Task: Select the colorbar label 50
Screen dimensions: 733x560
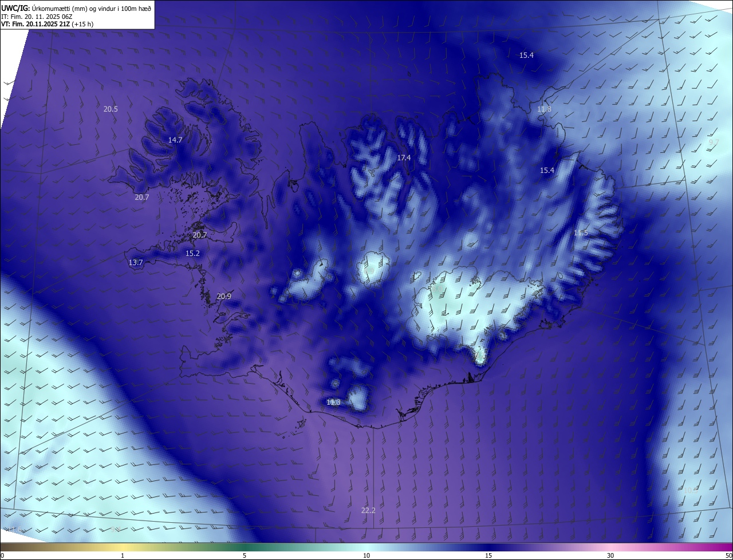Action: point(728,555)
